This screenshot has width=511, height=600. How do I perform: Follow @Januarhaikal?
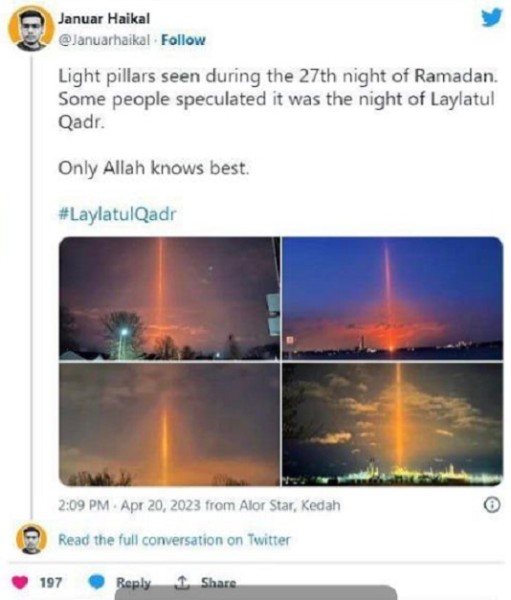(183, 40)
